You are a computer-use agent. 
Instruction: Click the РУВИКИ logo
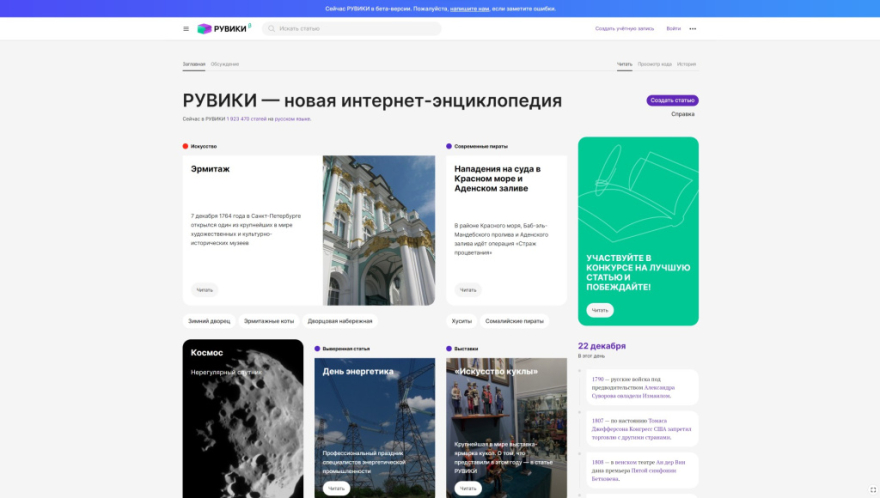tap(223, 29)
